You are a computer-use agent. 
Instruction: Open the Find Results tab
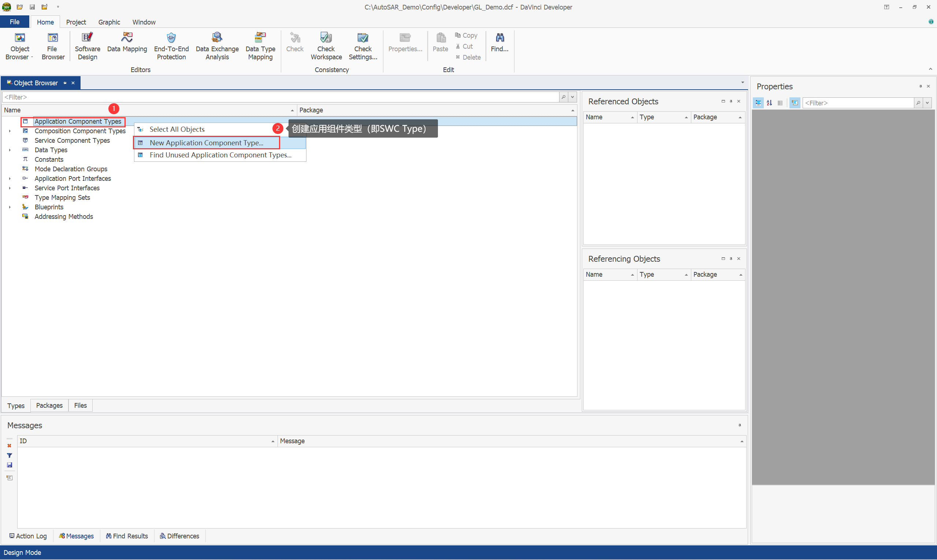pyautogui.click(x=127, y=536)
